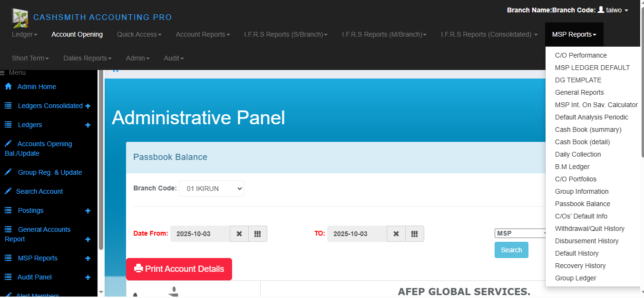
Task: Expand Ledgers Consolidated with the plus icon
Action: (x=88, y=106)
